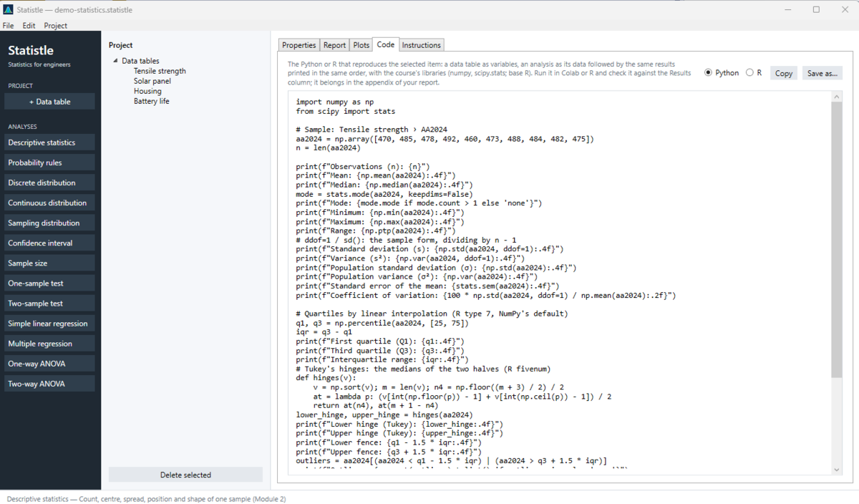Click the 'n = len(aa2024)' code line

click(328, 148)
